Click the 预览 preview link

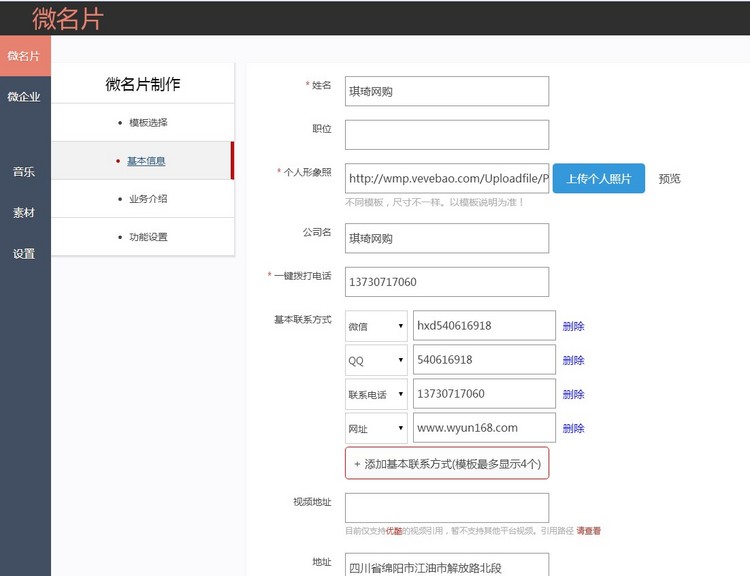[x=669, y=178]
